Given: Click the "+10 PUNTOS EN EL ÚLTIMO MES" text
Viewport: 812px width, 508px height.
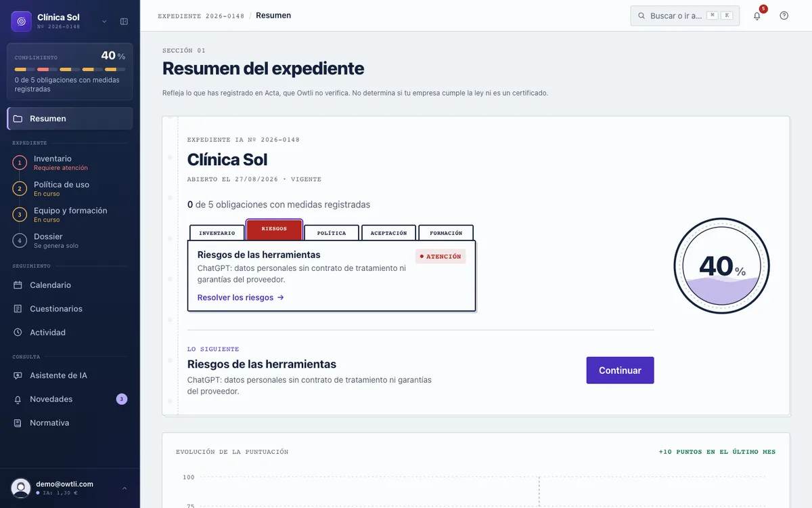Looking at the screenshot, I should 717,452.
